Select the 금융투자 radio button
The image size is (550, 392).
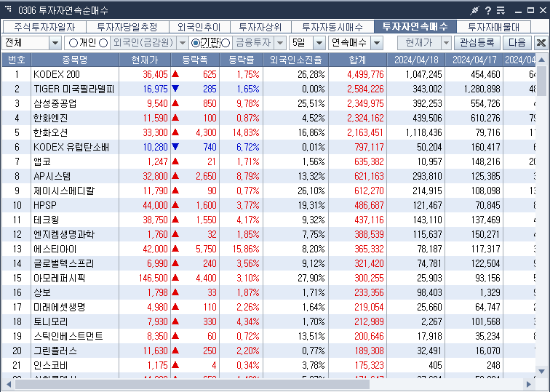(226, 43)
